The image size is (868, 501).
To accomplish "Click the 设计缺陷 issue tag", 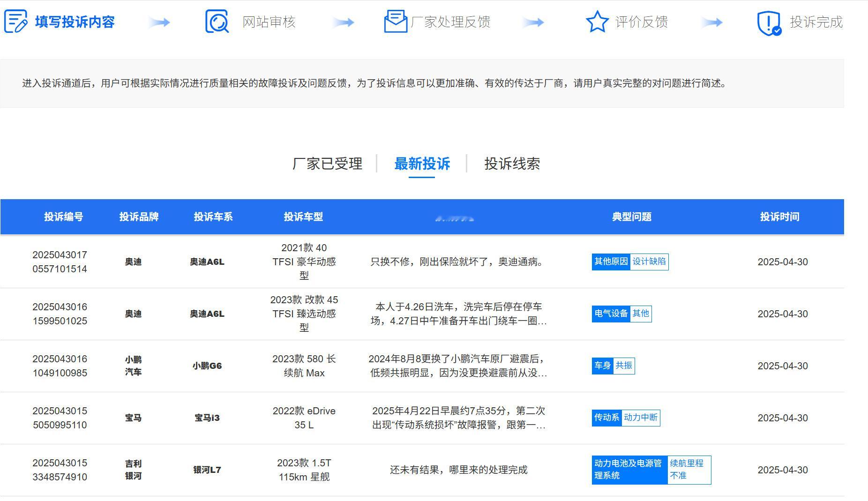I will [x=649, y=262].
